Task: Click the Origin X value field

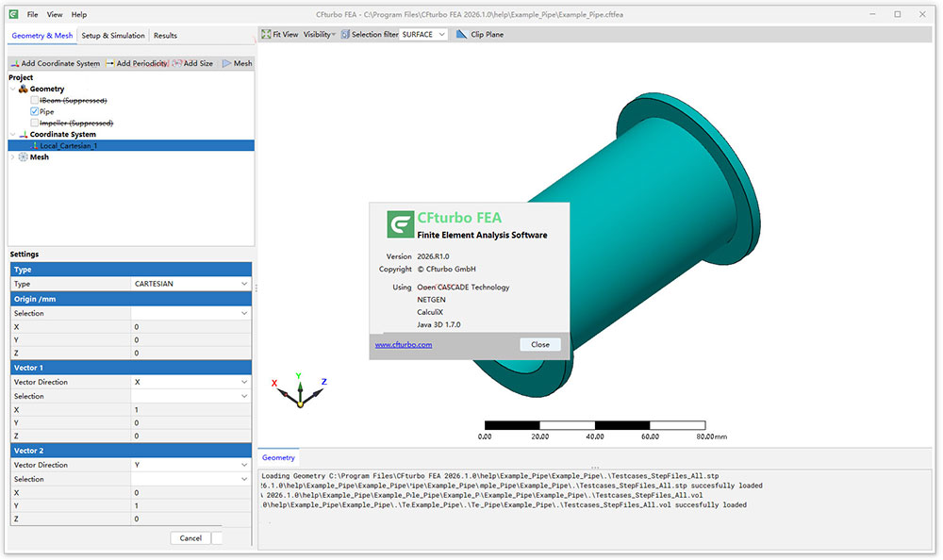Action: [x=191, y=326]
